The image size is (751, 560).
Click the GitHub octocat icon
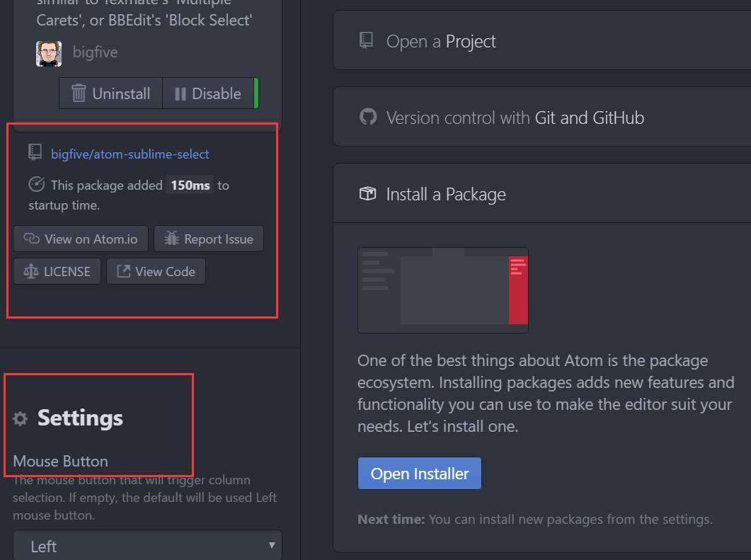(368, 116)
